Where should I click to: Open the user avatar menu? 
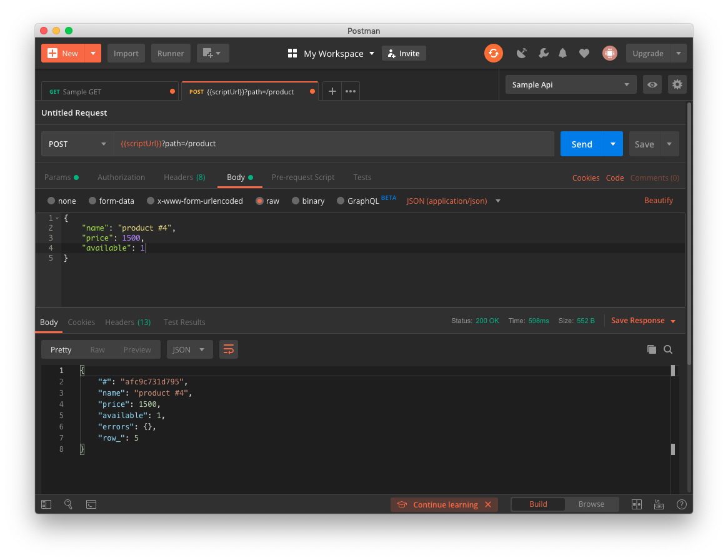coord(610,53)
